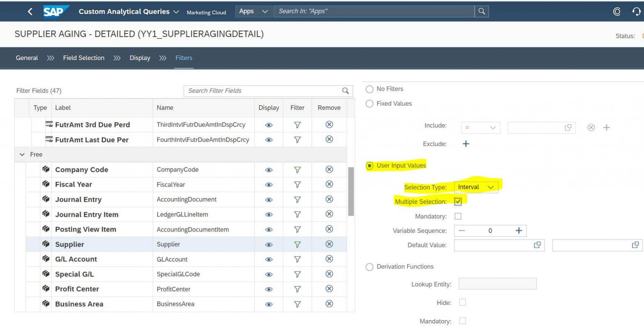Open value help for the Include condition

pos(568,128)
